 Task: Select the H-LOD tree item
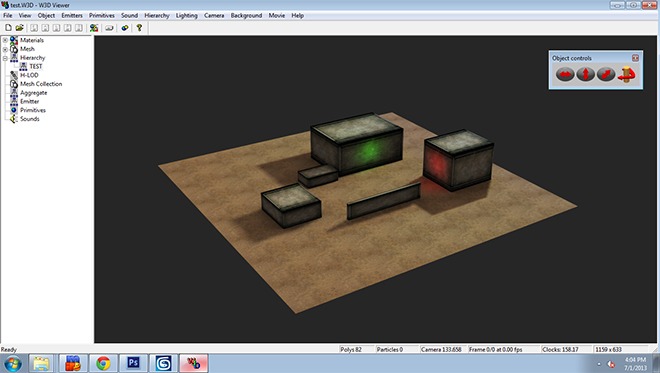tap(29, 75)
